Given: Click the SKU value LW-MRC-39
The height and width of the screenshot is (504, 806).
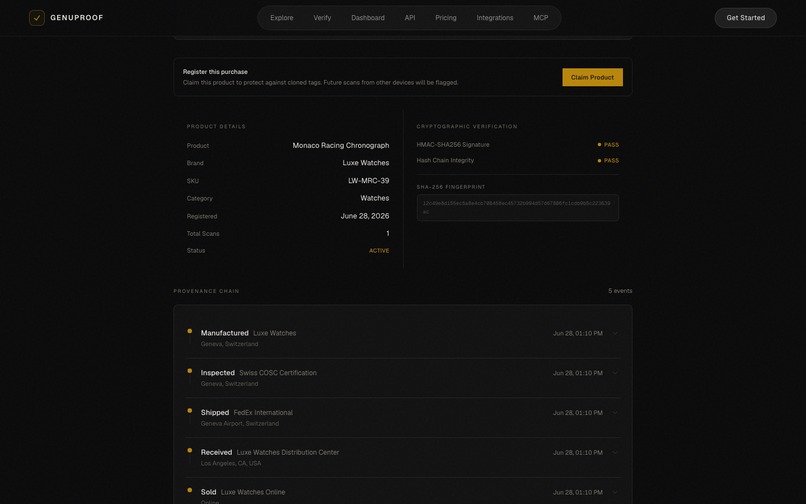Looking at the screenshot, I should [x=369, y=181].
